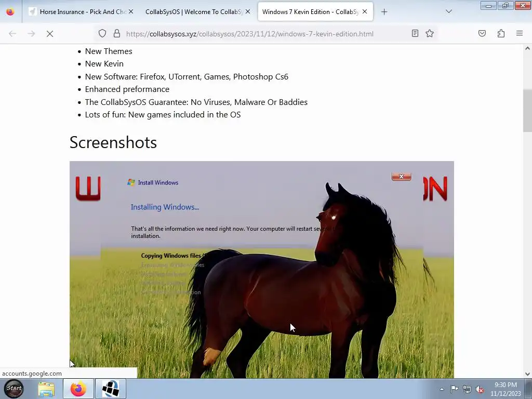
Task: Expand the list all tabs dropdown
Action: pos(448,11)
